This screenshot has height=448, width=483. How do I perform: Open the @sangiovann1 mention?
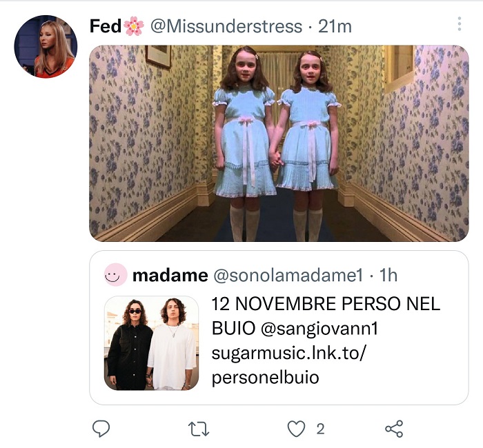[319, 329]
